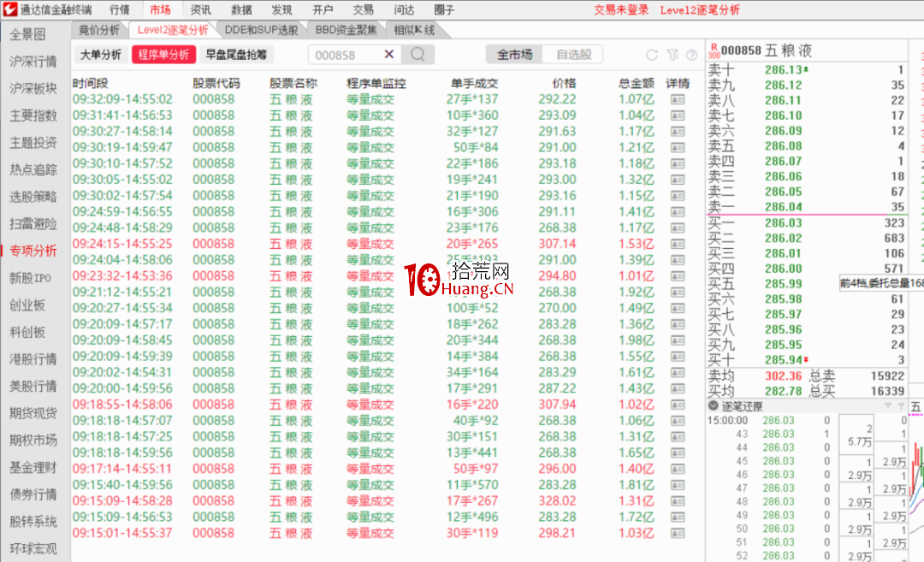The height and width of the screenshot is (562, 924).
Task: Open the 资讯 menu
Action: click(201, 10)
